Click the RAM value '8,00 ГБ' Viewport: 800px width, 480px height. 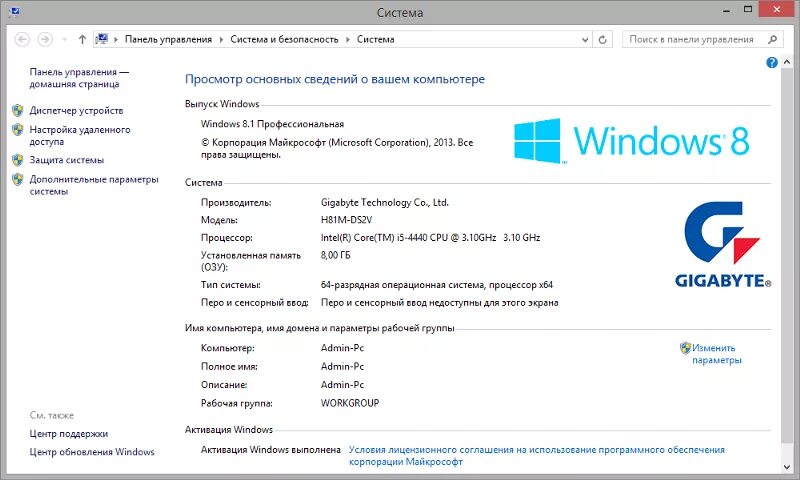[335, 255]
